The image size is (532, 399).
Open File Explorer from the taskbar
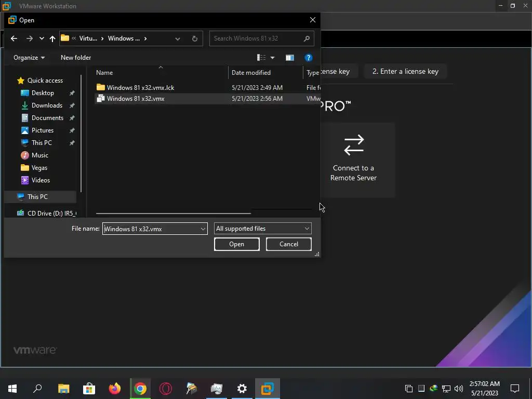point(63,389)
